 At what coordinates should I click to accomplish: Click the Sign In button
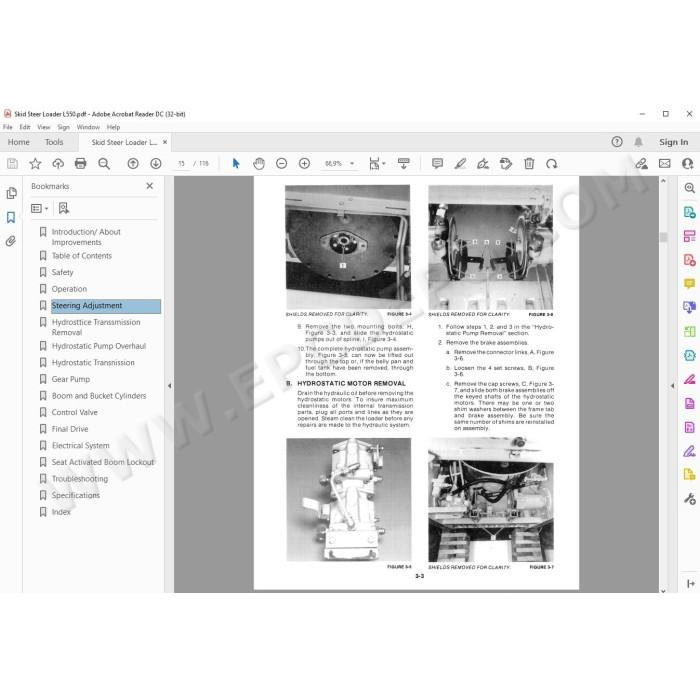click(673, 142)
